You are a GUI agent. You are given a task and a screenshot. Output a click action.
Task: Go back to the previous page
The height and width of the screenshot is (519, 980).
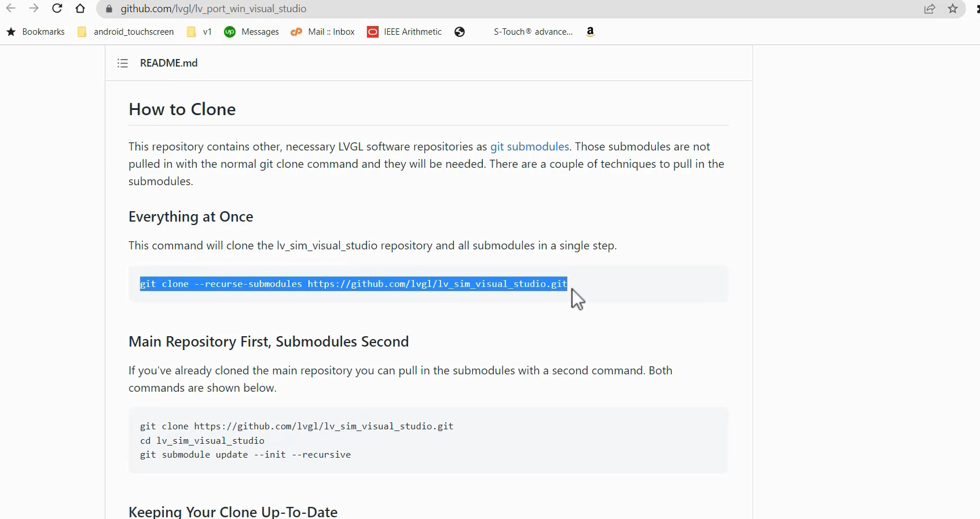tap(11, 9)
